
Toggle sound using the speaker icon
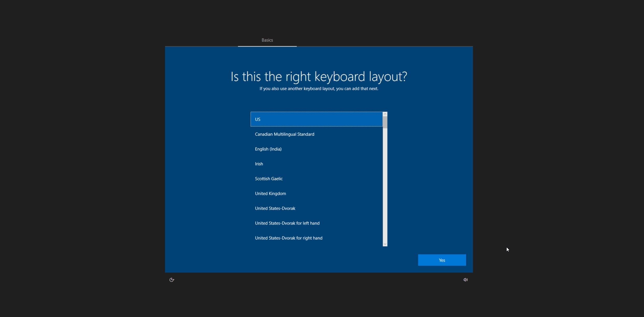(x=465, y=280)
